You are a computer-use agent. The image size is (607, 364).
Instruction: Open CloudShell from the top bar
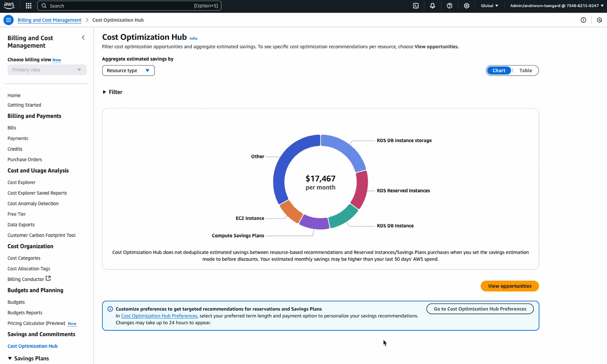point(416,6)
